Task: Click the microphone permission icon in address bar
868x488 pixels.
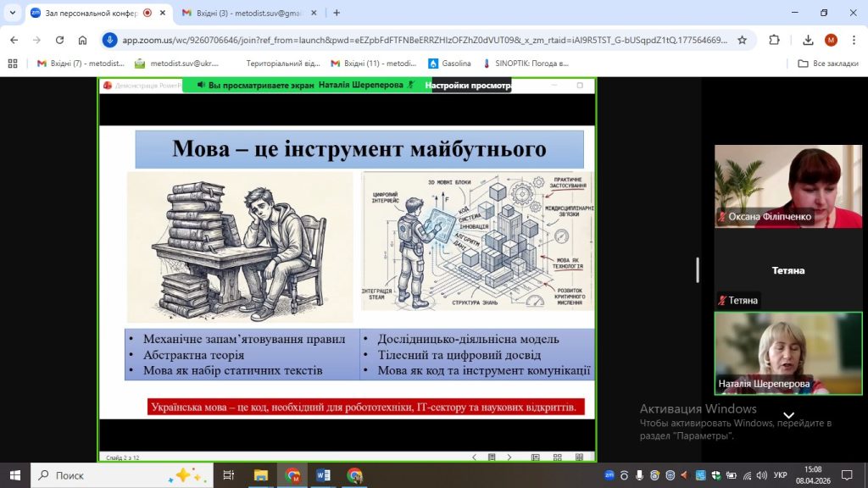Action: (x=110, y=40)
